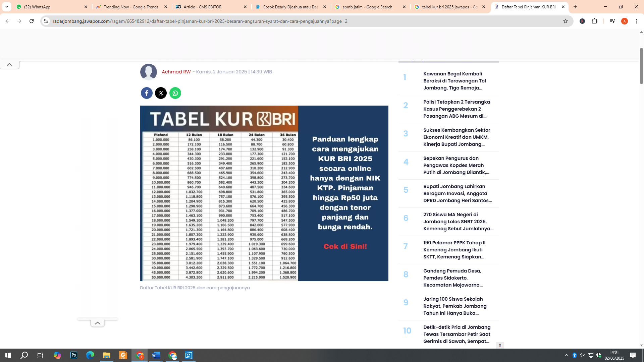
Task: Switch to Sosok Dearly Djoshua tab
Action: [290, 7]
